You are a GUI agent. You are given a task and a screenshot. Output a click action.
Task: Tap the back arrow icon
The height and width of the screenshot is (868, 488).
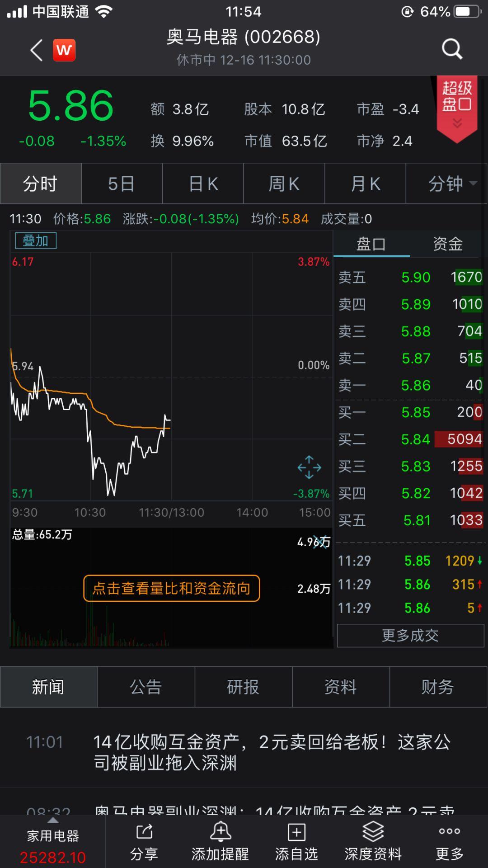click(x=37, y=50)
